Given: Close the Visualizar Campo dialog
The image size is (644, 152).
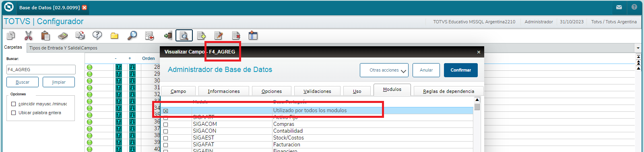Looking at the screenshot, I should tap(479, 52).
